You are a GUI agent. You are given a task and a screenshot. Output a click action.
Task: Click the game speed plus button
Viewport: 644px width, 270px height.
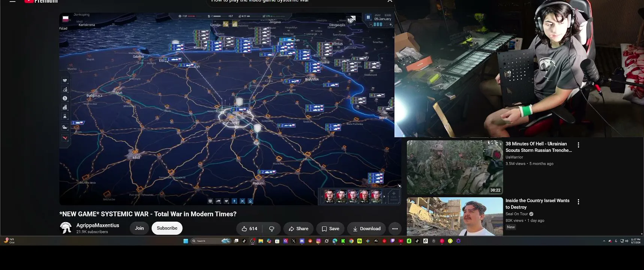click(391, 24)
